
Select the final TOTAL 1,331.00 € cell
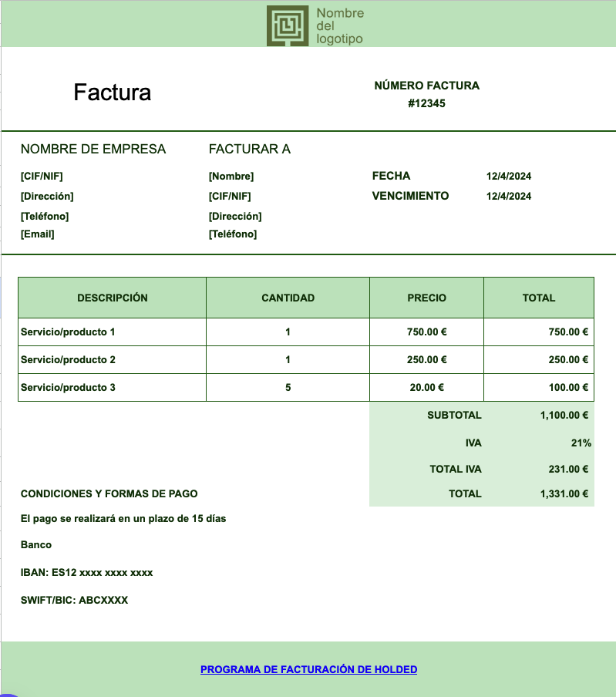[539, 494]
